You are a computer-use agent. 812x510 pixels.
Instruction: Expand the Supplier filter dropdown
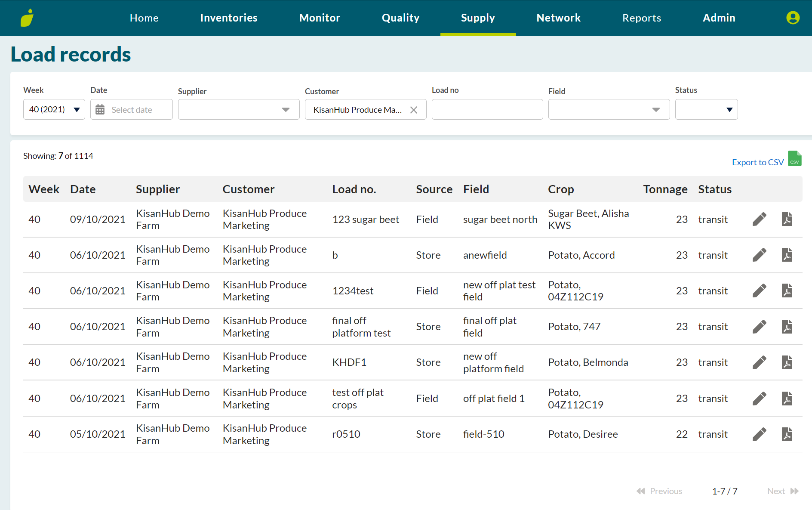coord(239,109)
